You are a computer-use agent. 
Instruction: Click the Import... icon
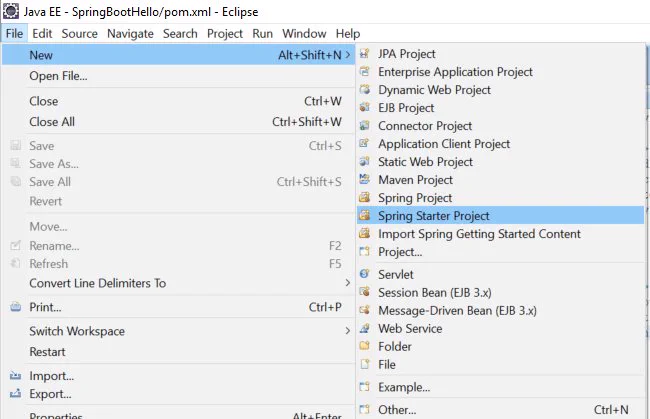(x=15, y=376)
